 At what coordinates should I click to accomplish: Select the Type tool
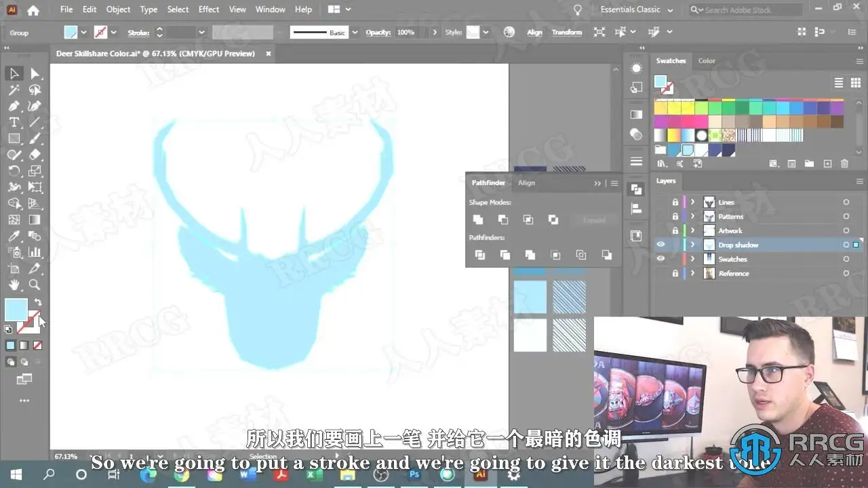[x=14, y=122]
